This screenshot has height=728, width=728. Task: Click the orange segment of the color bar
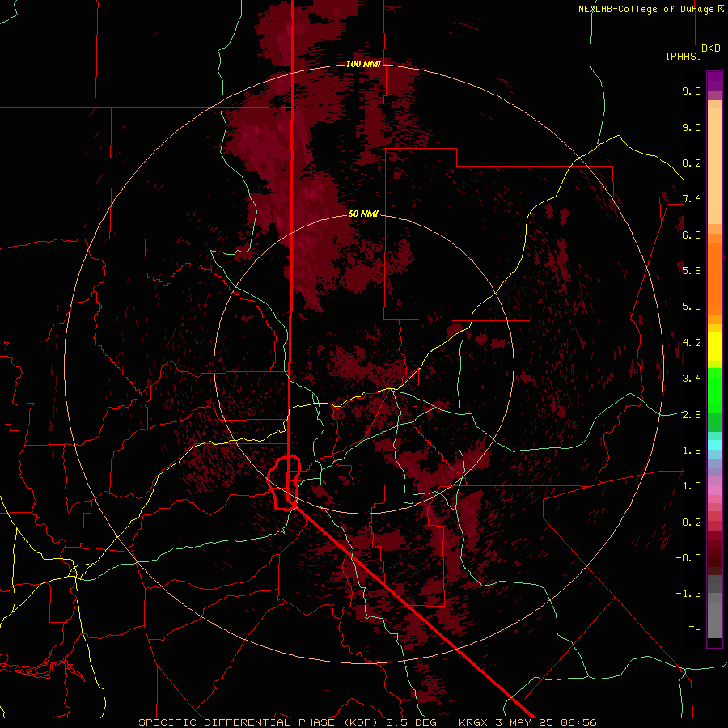tap(714, 279)
